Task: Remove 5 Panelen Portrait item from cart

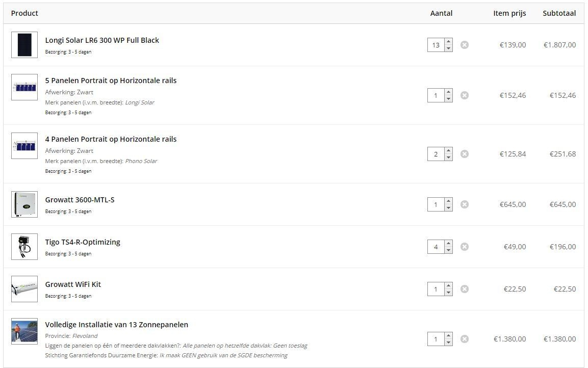Action: click(465, 95)
